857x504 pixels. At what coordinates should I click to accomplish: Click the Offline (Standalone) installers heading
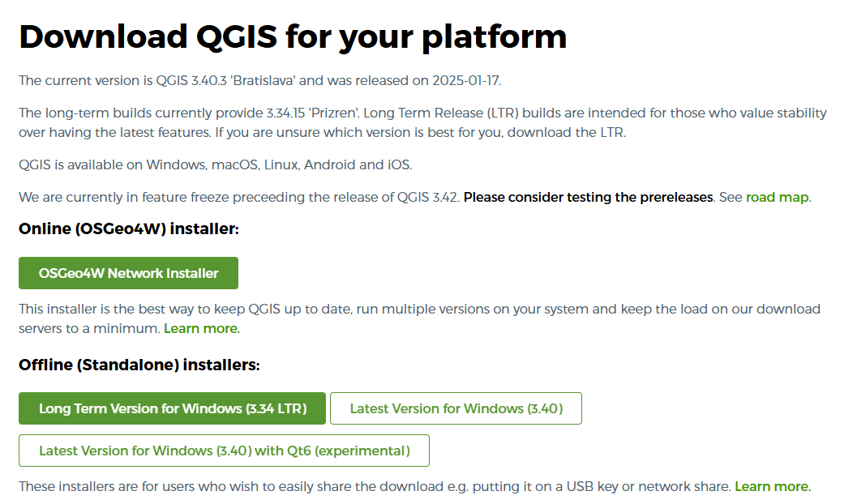click(x=139, y=365)
